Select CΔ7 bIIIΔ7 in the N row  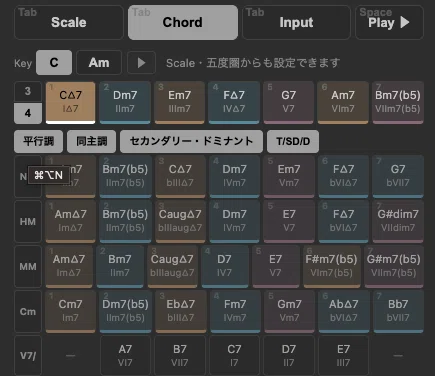(180, 176)
